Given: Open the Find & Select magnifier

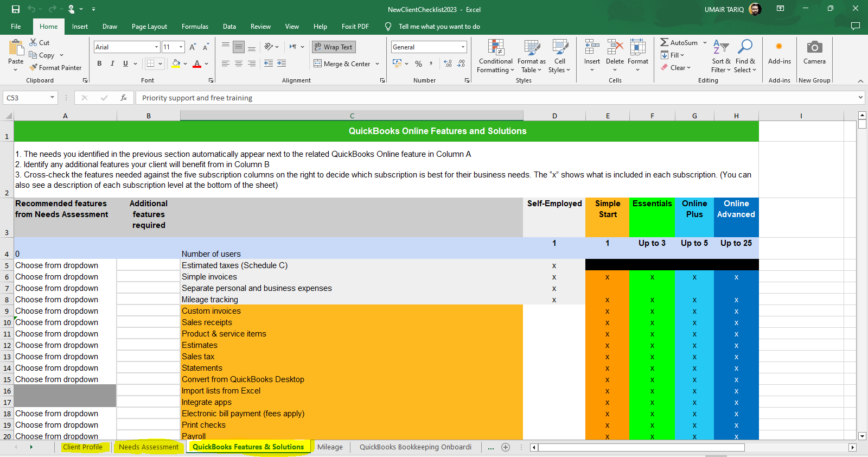Looking at the screenshot, I should [x=745, y=47].
